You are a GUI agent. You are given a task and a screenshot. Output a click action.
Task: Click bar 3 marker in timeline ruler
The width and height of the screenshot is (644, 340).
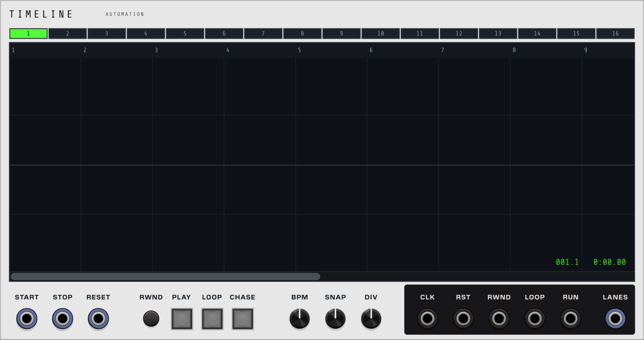tap(157, 50)
